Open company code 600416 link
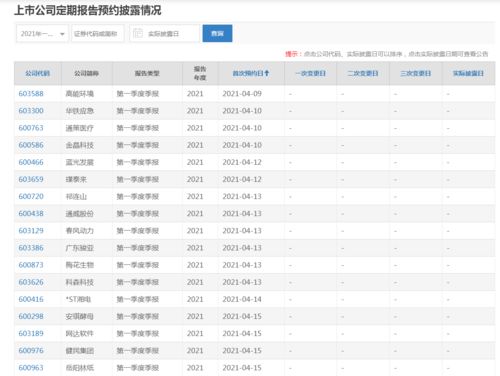The image size is (500, 376). pyautogui.click(x=31, y=299)
